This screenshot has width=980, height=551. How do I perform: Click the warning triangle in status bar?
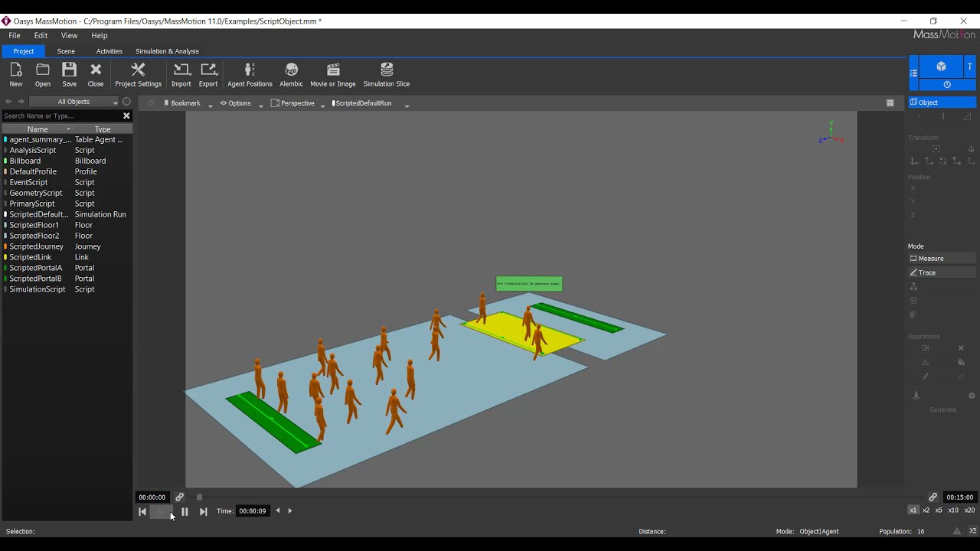957,531
